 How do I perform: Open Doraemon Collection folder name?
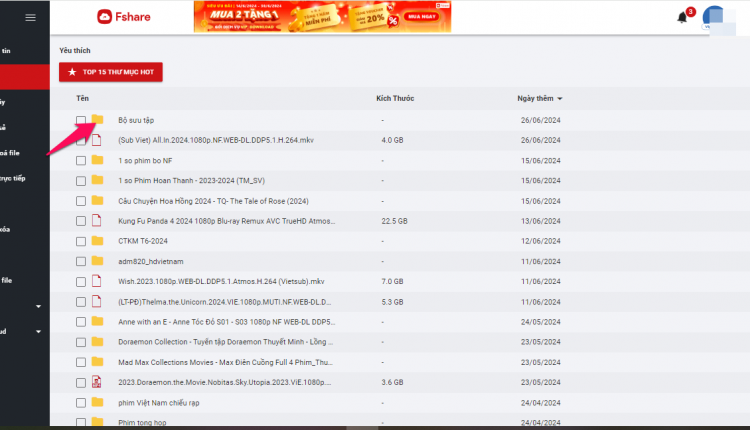coord(226,342)
